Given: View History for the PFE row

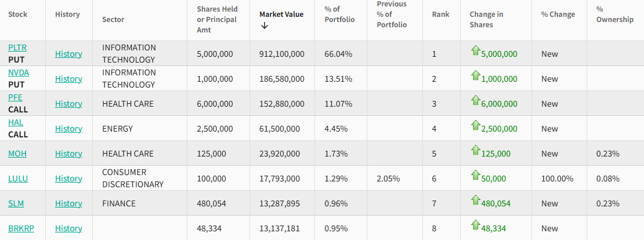Looking at the screenshot, I should coord(68,104).
